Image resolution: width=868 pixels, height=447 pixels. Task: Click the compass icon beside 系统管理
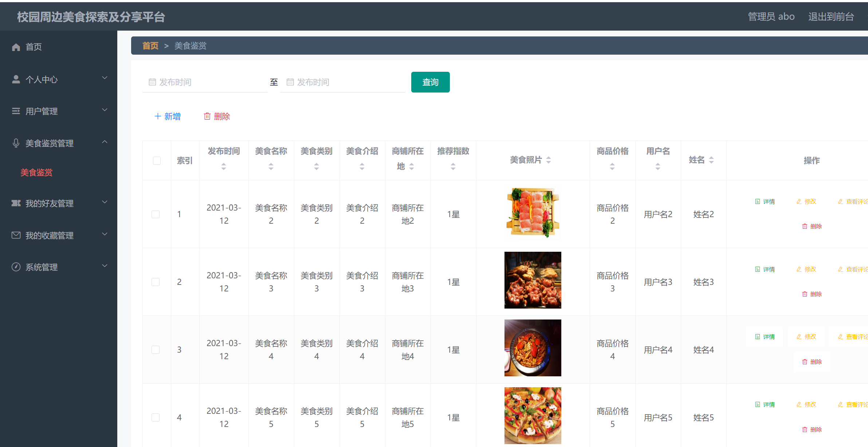click(x=16, y=267)
